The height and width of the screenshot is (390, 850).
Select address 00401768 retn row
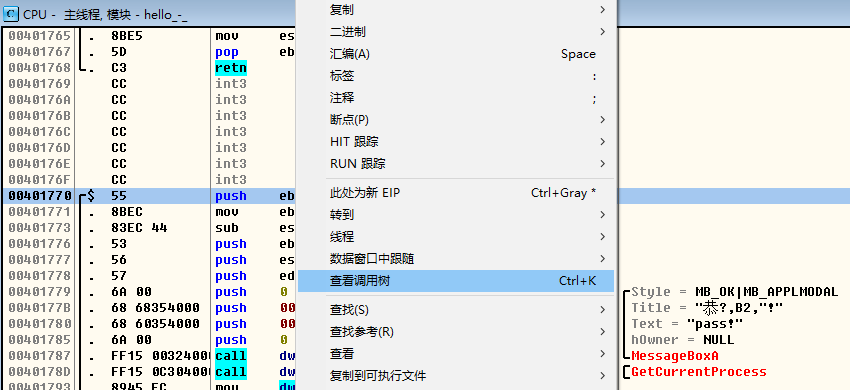(40, 68)
